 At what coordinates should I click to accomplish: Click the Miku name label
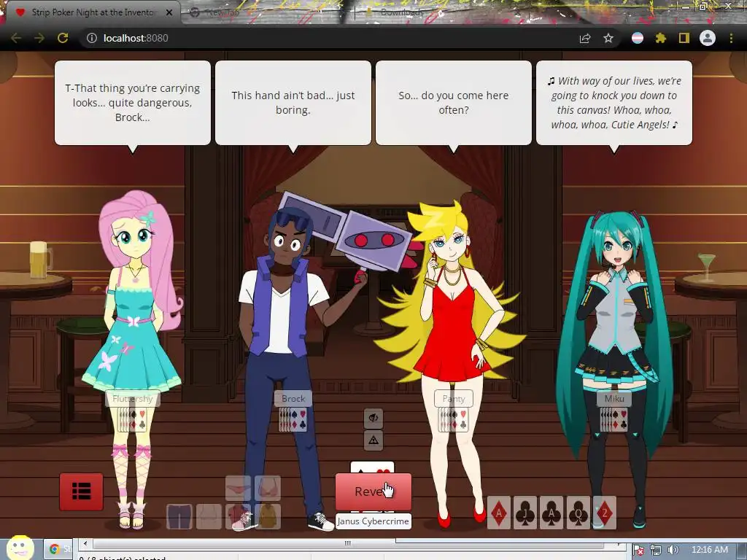pos(614,399)
